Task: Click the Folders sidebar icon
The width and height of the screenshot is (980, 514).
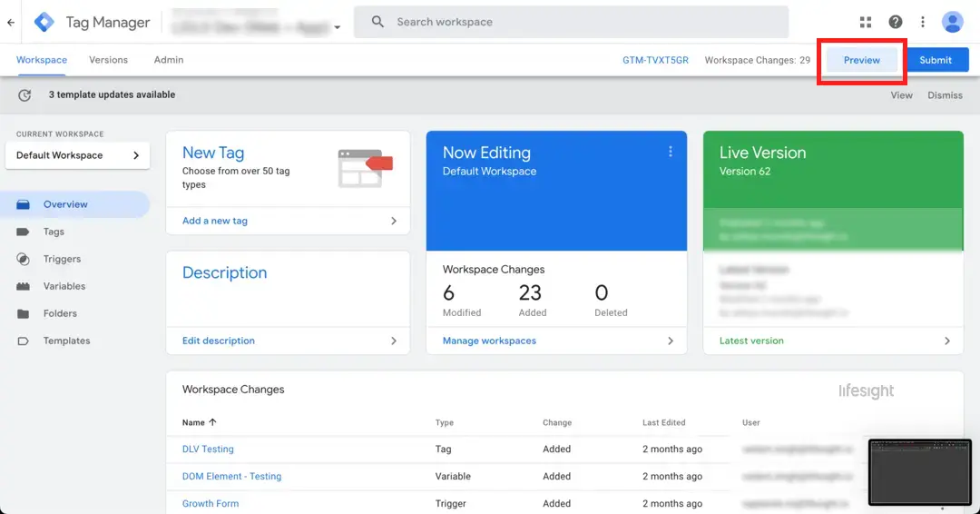Action: (x=23, y=314)
